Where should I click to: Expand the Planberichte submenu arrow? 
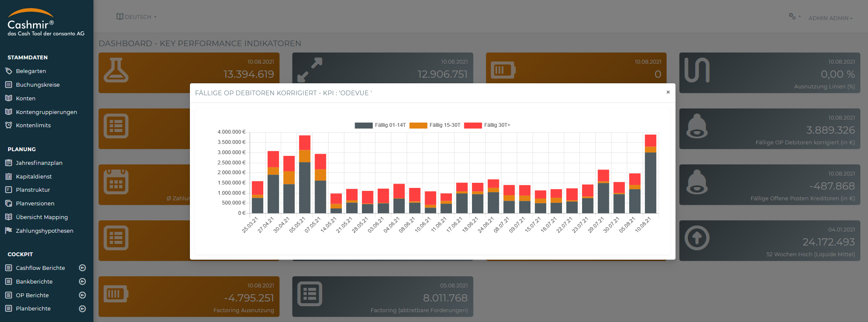pos(83,309)
